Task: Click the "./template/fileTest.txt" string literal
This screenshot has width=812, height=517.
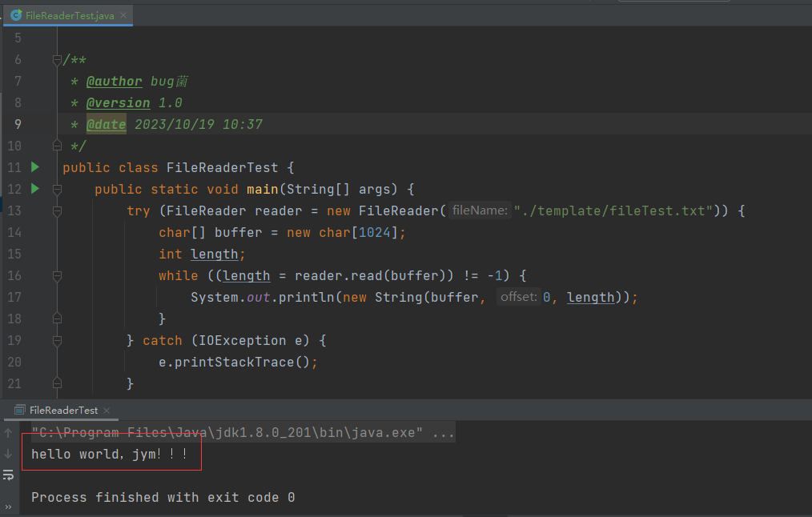Action: [613, 211]
